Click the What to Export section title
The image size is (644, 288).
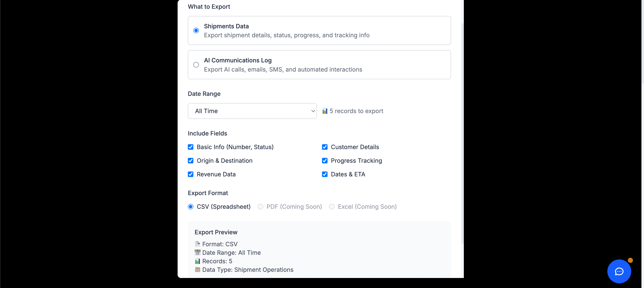pyautogui.click(x=209, y=7)
